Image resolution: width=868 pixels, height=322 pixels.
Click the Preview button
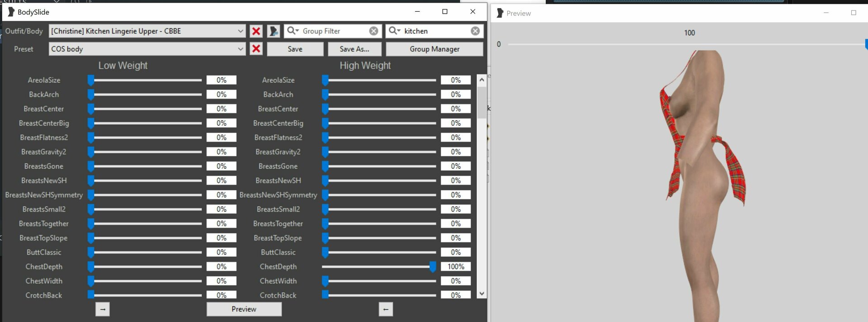point(244,309)
